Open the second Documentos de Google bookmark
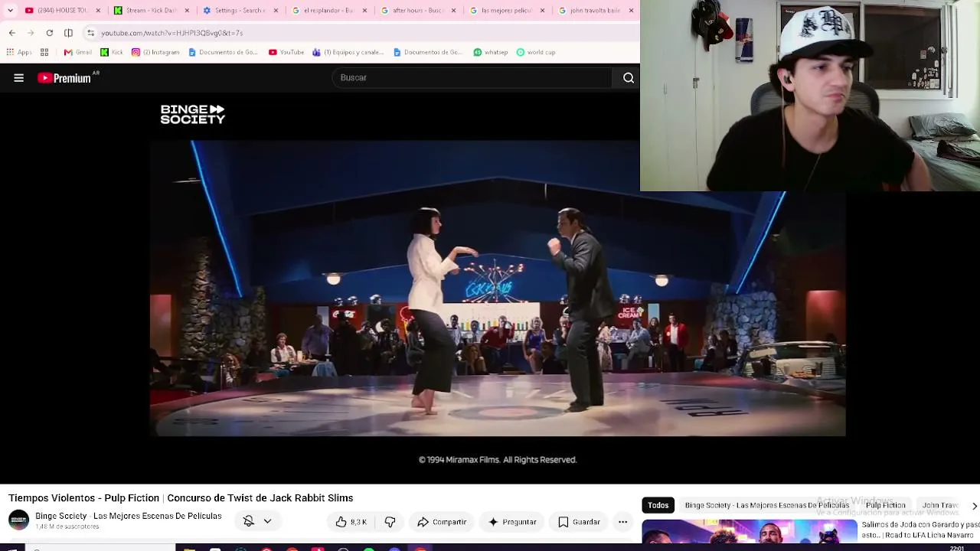980x551 pixels. pos(428,53)
